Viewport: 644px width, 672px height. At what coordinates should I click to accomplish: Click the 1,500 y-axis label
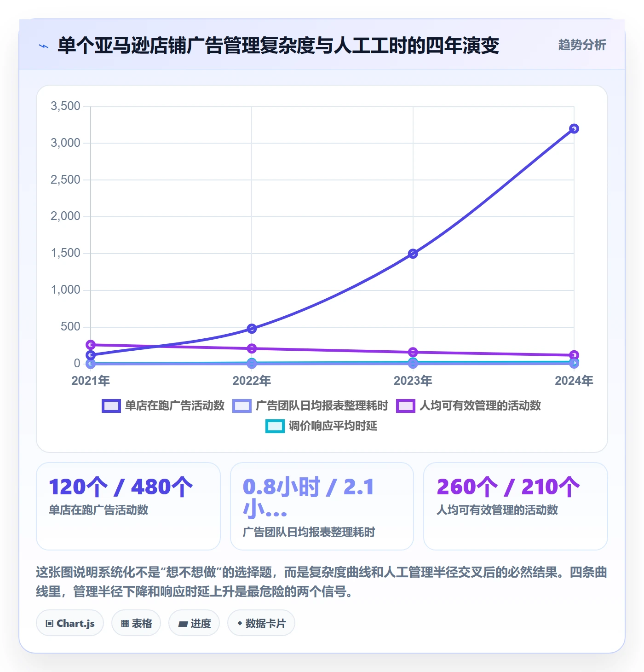65,253
